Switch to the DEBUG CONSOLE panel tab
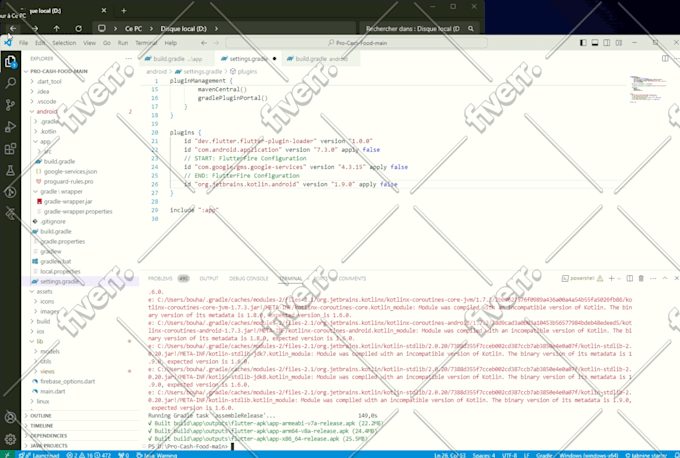This screenshot has width=680, height=458. pos(248,278)
